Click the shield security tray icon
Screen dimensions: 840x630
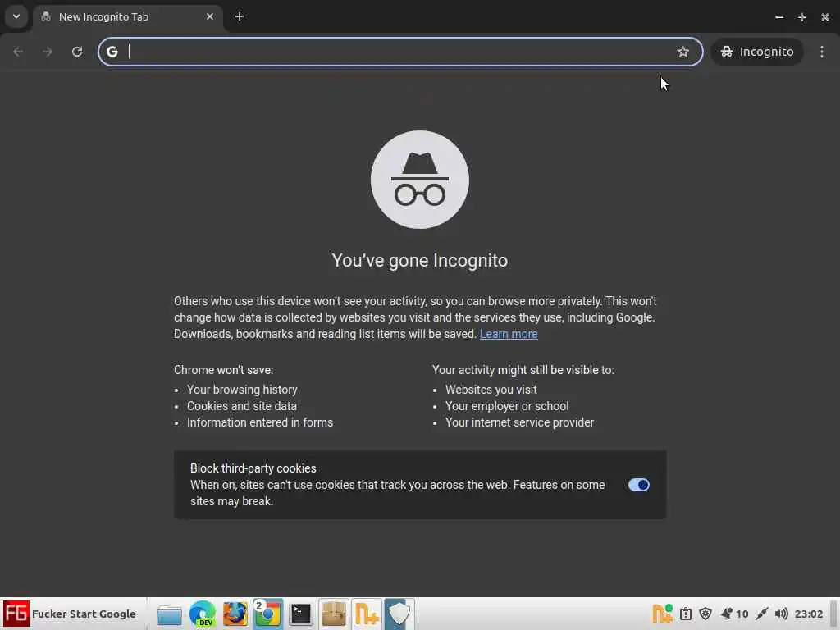click(705, 614)
